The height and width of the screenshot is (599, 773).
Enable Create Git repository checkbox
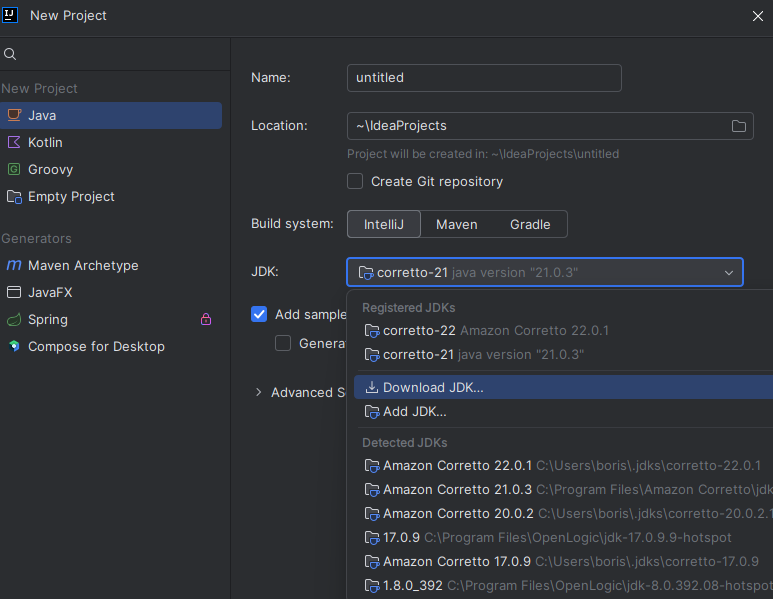355,181
